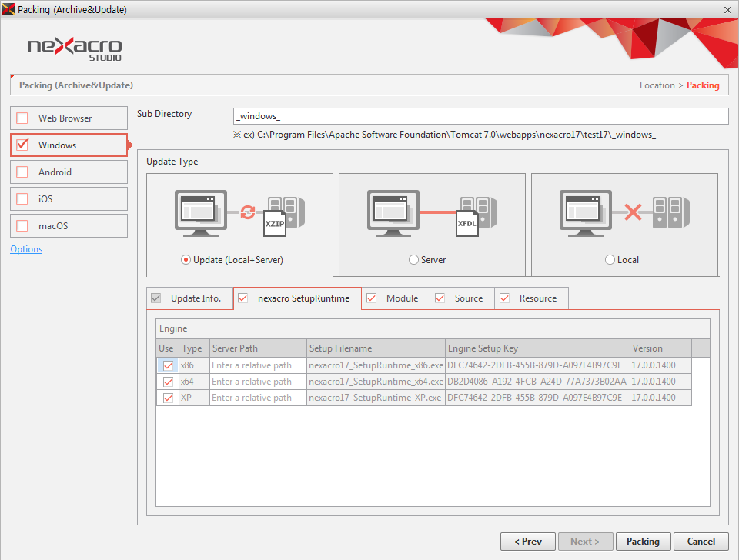Image resolution: width=739 pixels, height=560 pixels.
Task: Switch to the Update Info. tab
Action: coord(189,298)
